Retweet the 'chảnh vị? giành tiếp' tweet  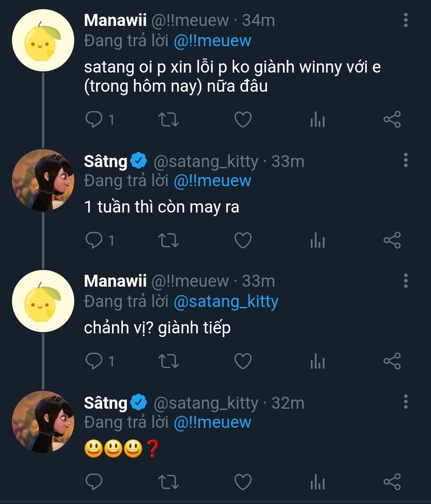[x=168, y=361]
